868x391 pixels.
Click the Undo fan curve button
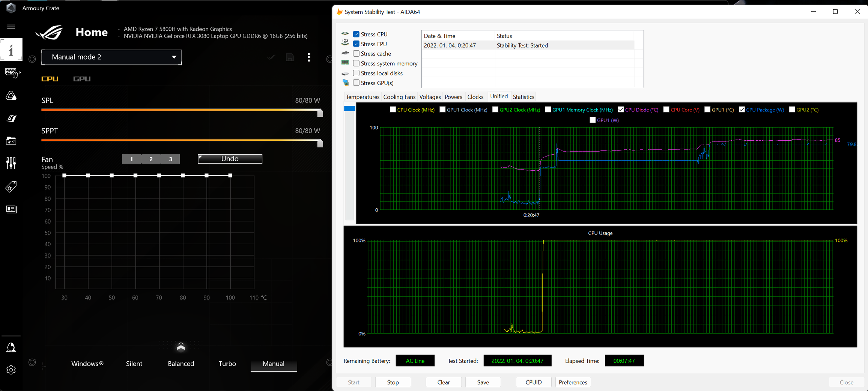tap(230, 159)
